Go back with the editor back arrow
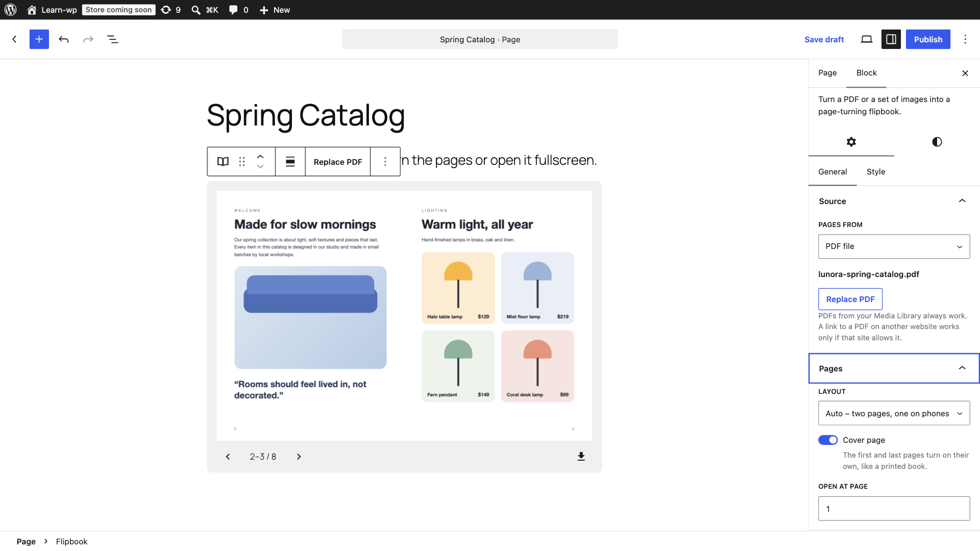Screen dimensions: 980x551 [14, 39]
